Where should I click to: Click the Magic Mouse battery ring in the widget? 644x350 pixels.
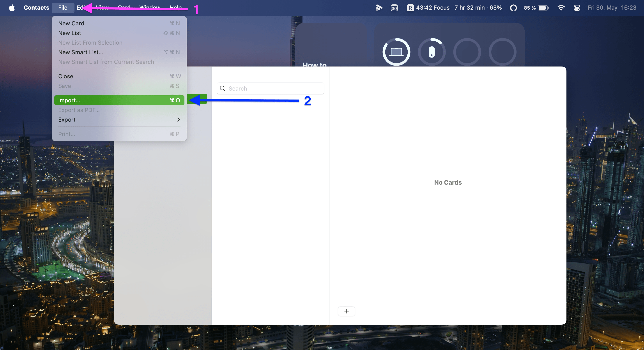click(x=432, y=52)
